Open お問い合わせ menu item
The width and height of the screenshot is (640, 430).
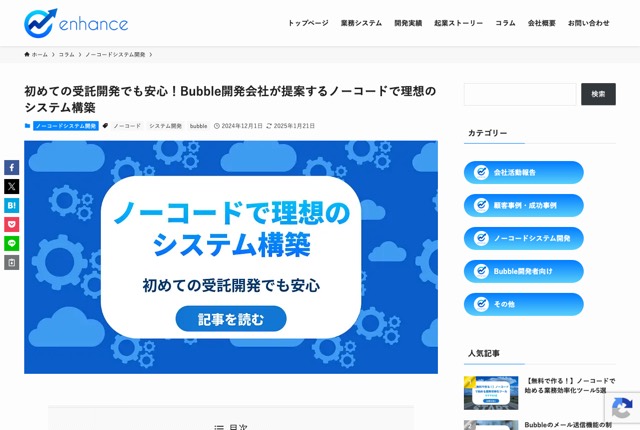pyautogui.click(x=589, y=23)
